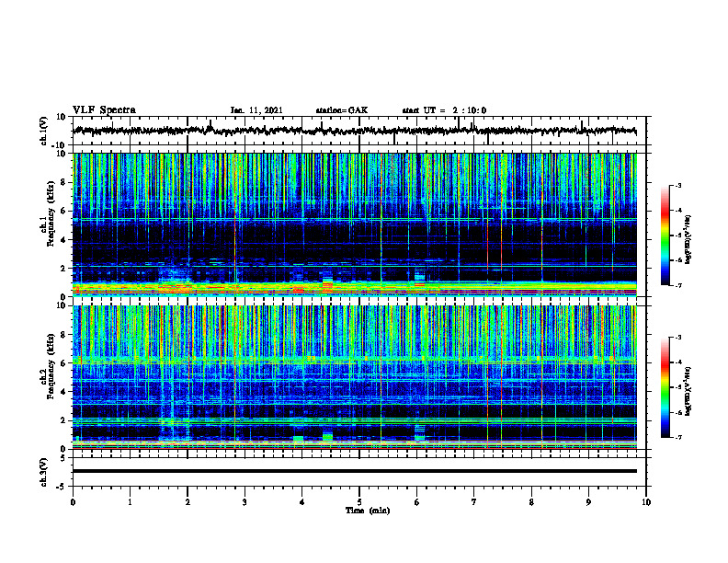Click the "6" tick on the Time axis

[x=417, y=502]
